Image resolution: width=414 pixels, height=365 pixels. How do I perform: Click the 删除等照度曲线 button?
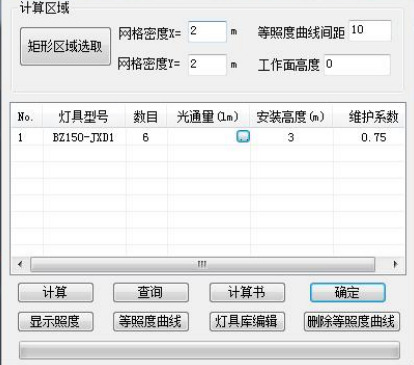pos(352,322)
